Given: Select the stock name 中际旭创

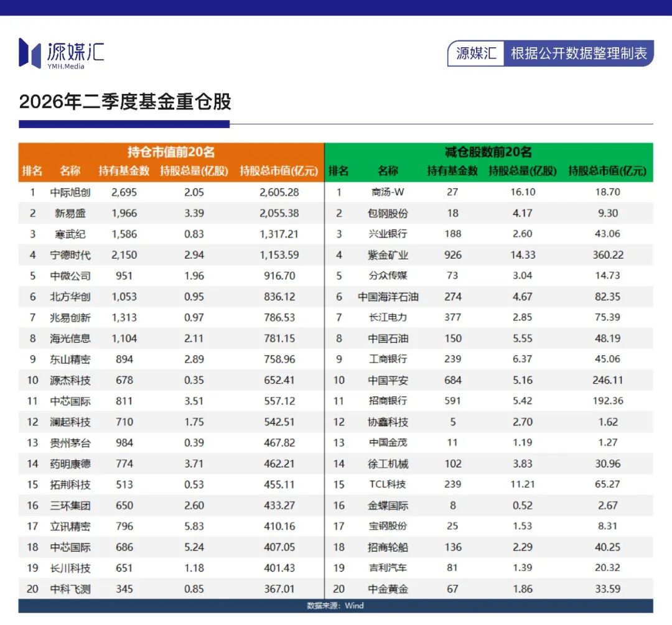Looking at the screenshot, I should (70, 192).
